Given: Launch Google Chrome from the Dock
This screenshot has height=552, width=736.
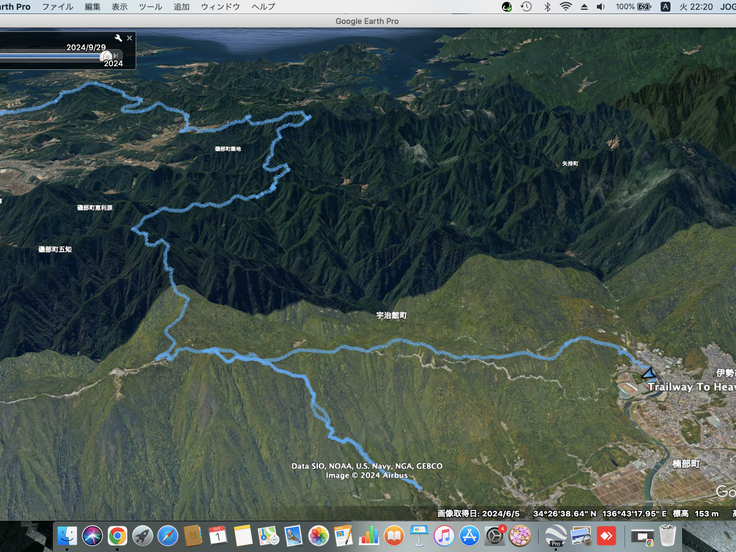Looking at the screenshot, I should pyautogui.click(x=118, y=536).
